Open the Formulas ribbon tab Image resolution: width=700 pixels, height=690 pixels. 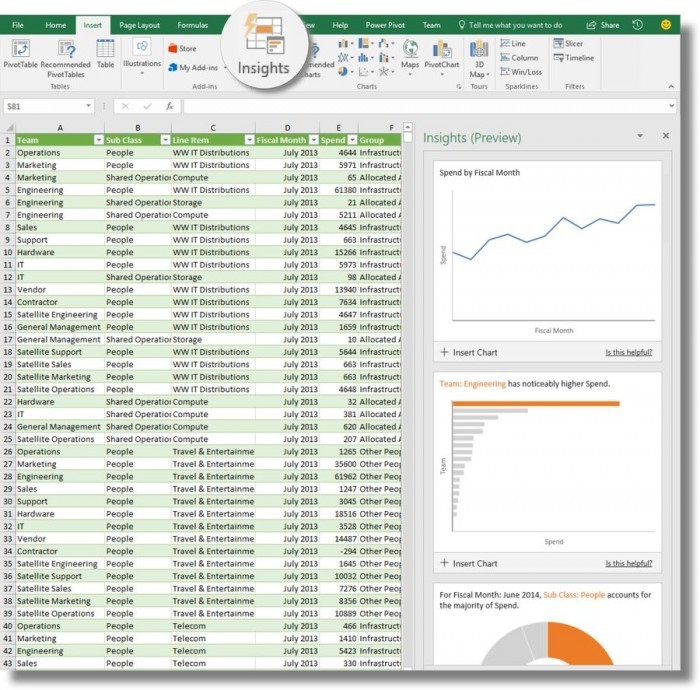click(x=193, y=25)
